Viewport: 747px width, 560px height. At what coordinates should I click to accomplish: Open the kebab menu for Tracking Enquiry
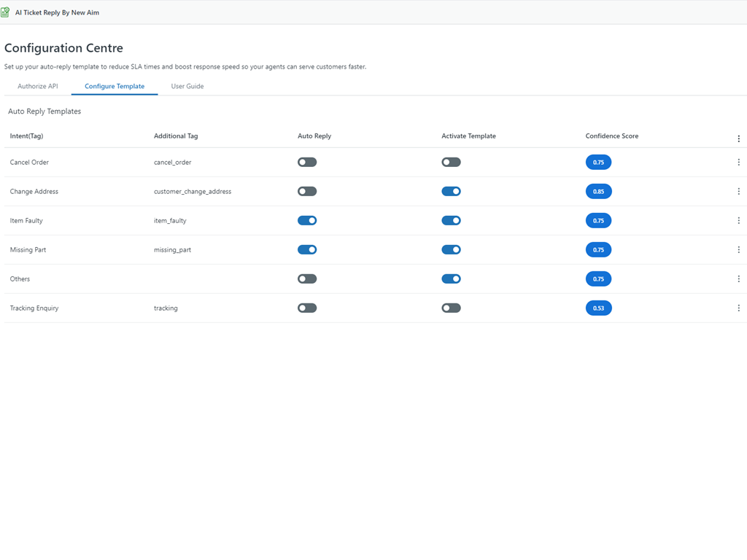(x=738, y=308)
